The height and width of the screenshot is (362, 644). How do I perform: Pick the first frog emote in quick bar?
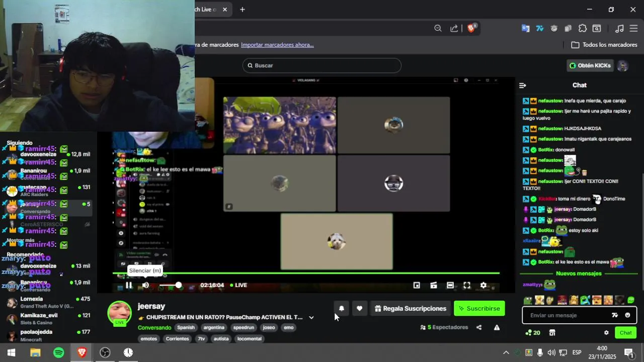[528, 301]
